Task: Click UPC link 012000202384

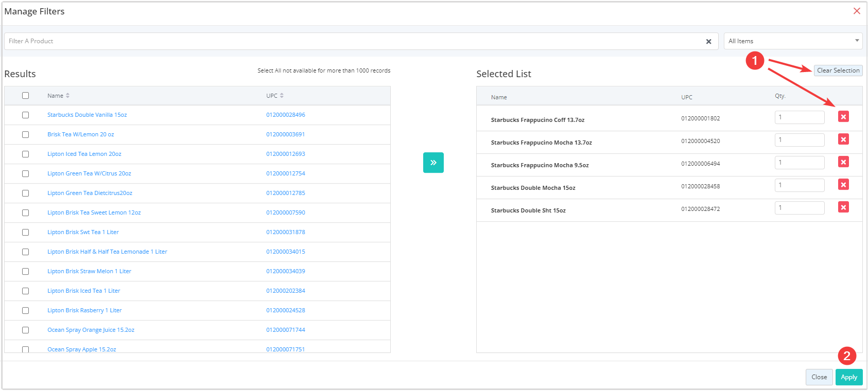Action: (286, 291)
